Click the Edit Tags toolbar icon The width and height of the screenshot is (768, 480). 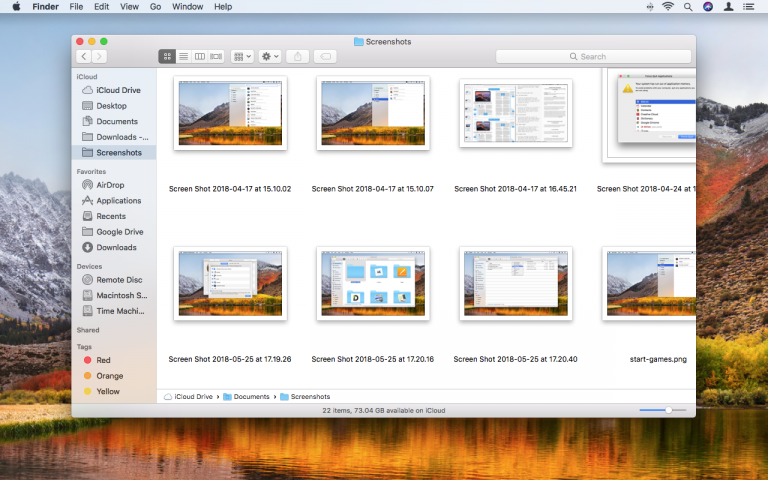coord(325,56)
